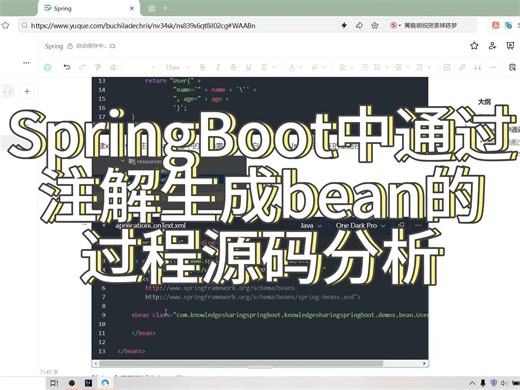Click the cloud sync status icon
The width and height of the screenshot is (520, 390).
click(113, 46)
